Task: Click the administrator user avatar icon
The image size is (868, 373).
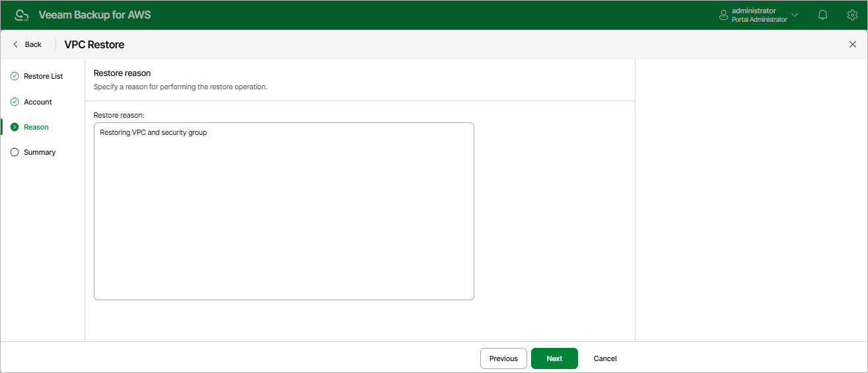Action: click(723, 15)
